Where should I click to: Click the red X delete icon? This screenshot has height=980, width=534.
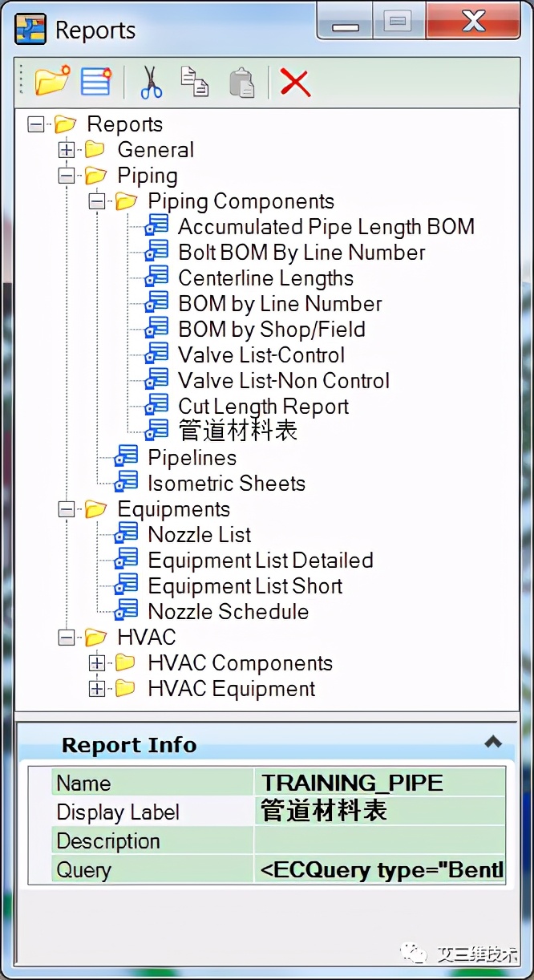coord(295,82)
